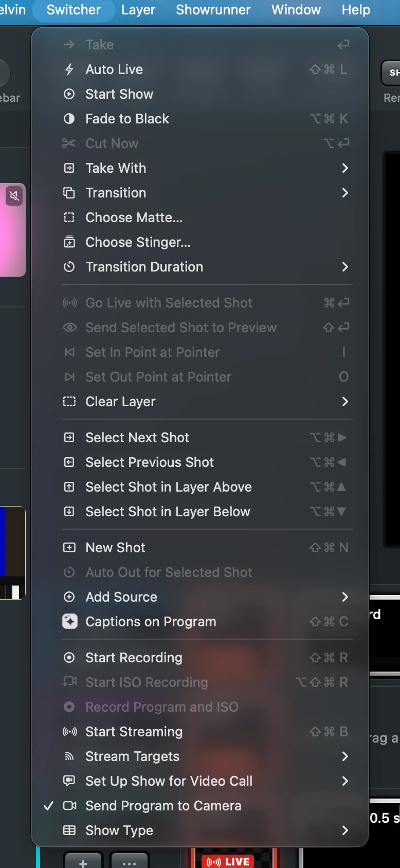Open the Transition Duration submenu chevron
400x868 pixels.
(345, 267)
